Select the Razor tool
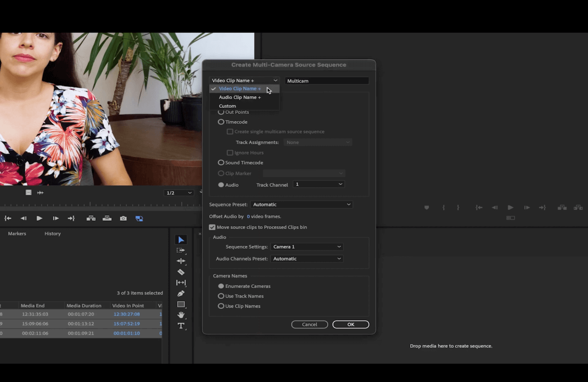The image size is (588, 382). (181, 272)
